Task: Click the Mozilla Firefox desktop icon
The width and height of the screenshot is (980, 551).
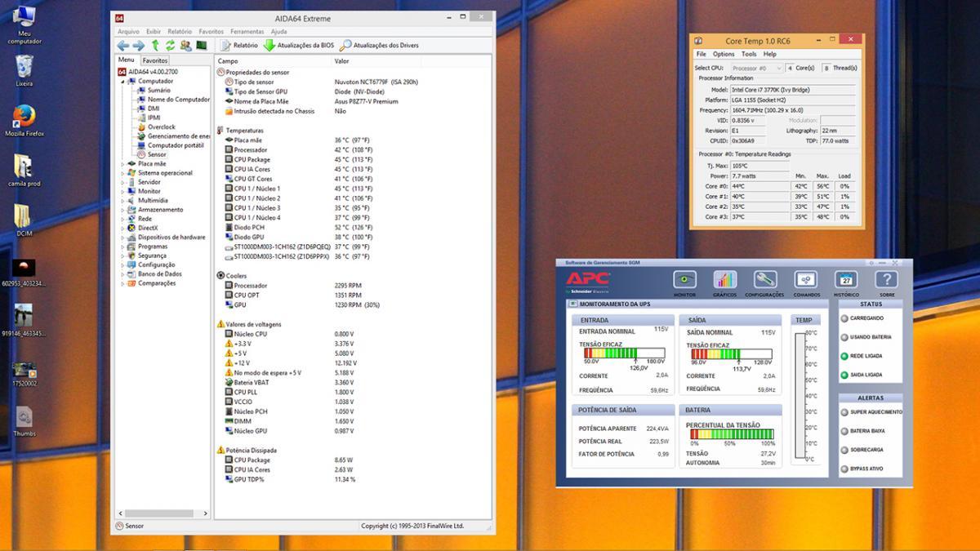Action: (24, 120)
